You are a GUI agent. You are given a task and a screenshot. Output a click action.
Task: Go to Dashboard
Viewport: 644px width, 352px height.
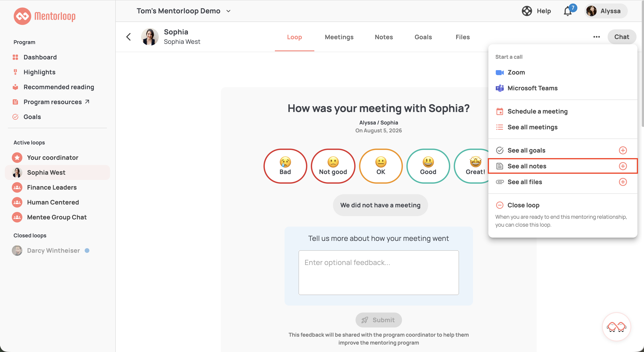coord(40,57)
